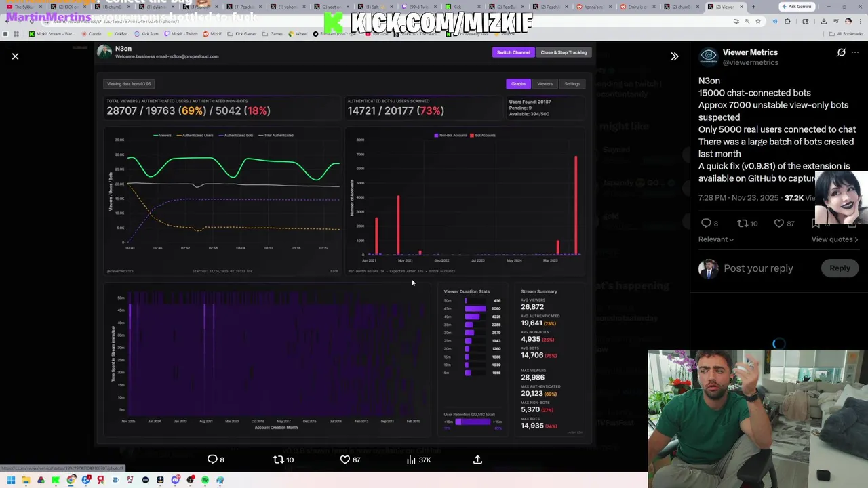The height and width of the screenshot is (488, 868).
Task: Open the Kick app icon in the taskbar
Action: coord(56,480)
